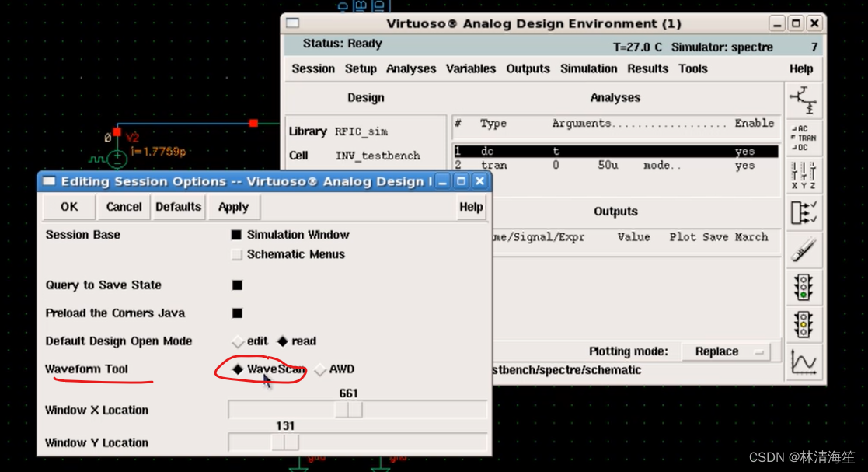Viewport: 868px width, 472px height.
Task: Open the Analyses menu
Action: [x=411, y=68]
